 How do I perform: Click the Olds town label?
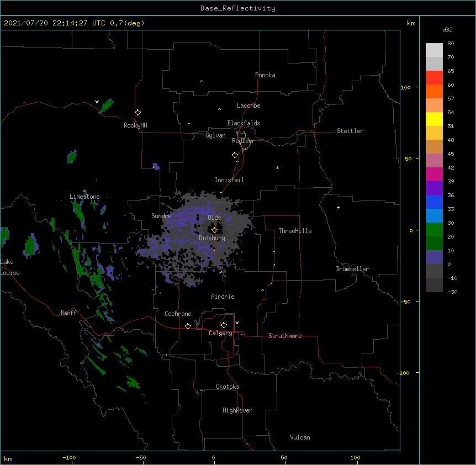click(214, 218)
